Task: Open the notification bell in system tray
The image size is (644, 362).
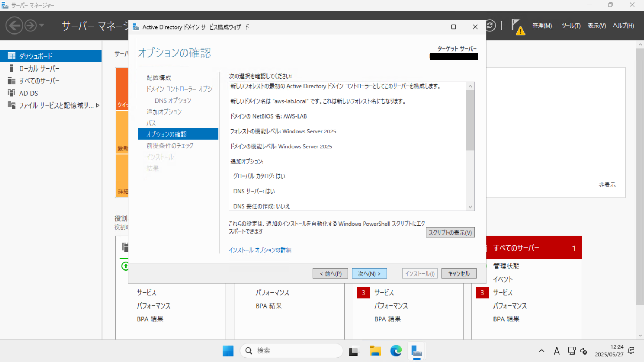Action: click(631, 351)
